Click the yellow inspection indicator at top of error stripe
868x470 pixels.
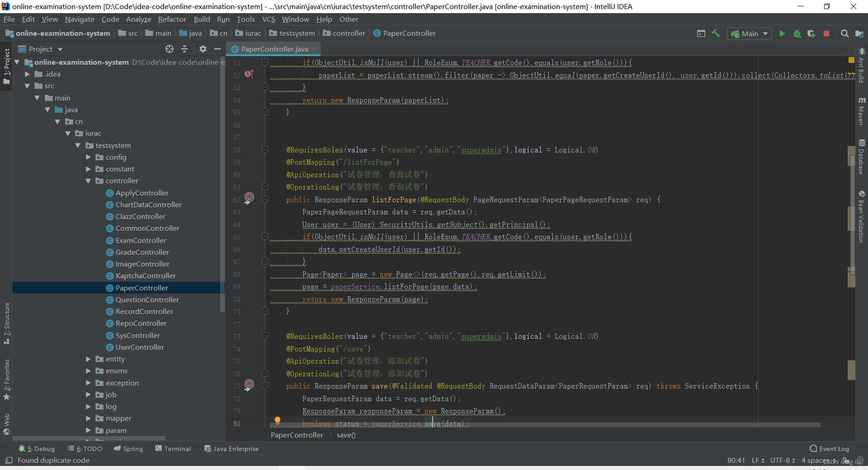click(851, 60)
